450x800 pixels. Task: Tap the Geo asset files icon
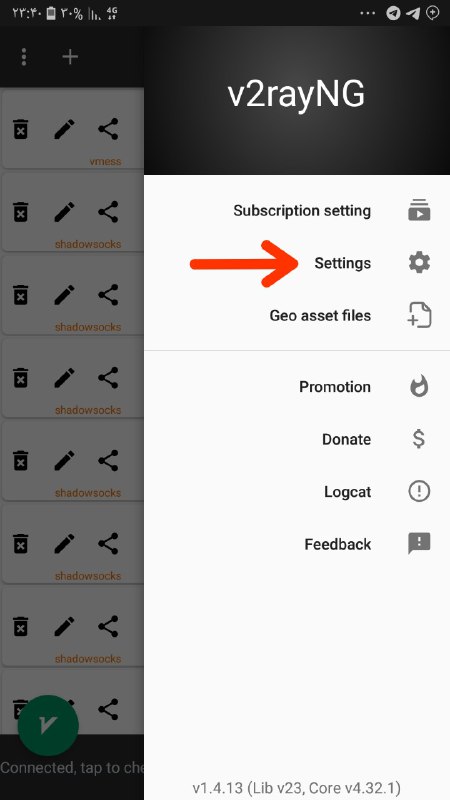pos(419,315)
